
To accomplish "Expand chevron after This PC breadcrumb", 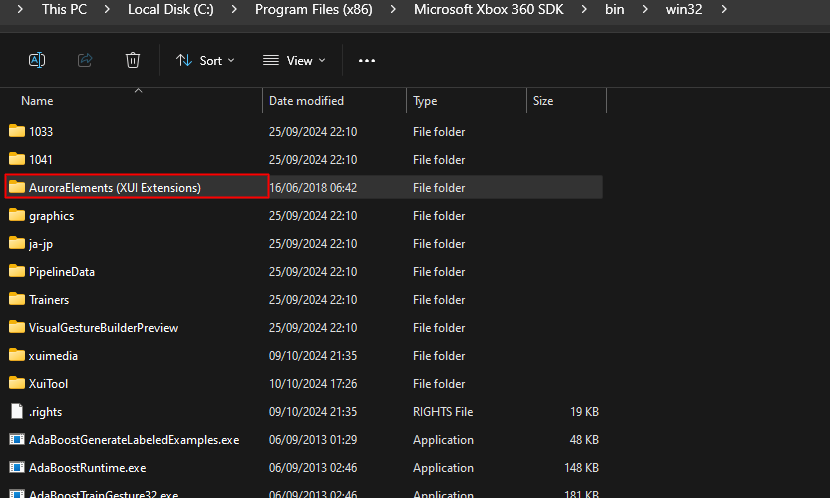I will (x=107, y=10).
